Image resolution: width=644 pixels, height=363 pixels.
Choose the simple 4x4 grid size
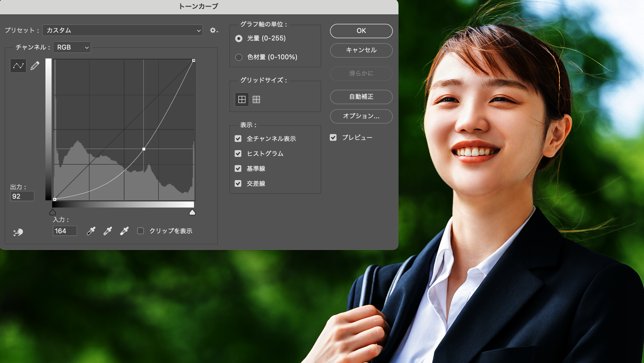(x=242, y=99)
